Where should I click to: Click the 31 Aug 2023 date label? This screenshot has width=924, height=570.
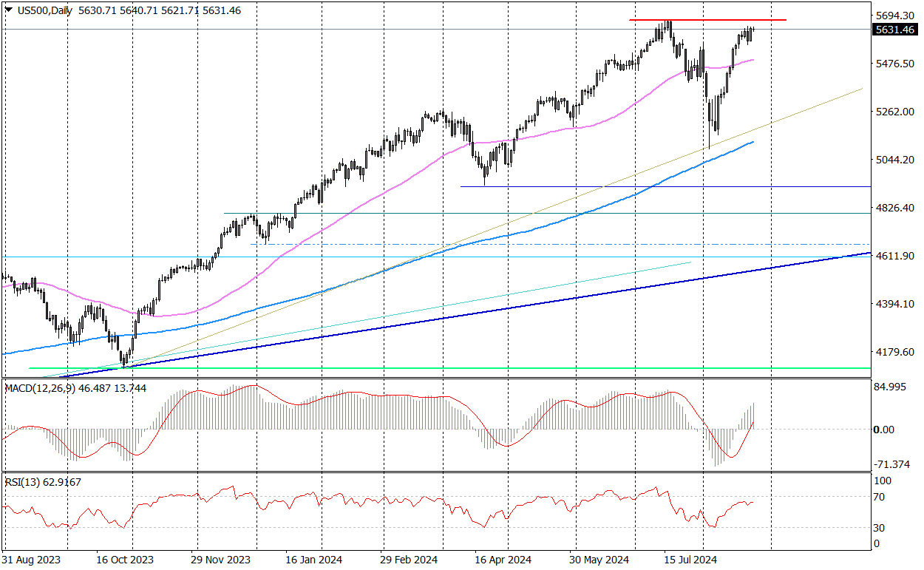click(x=31, y=560)
